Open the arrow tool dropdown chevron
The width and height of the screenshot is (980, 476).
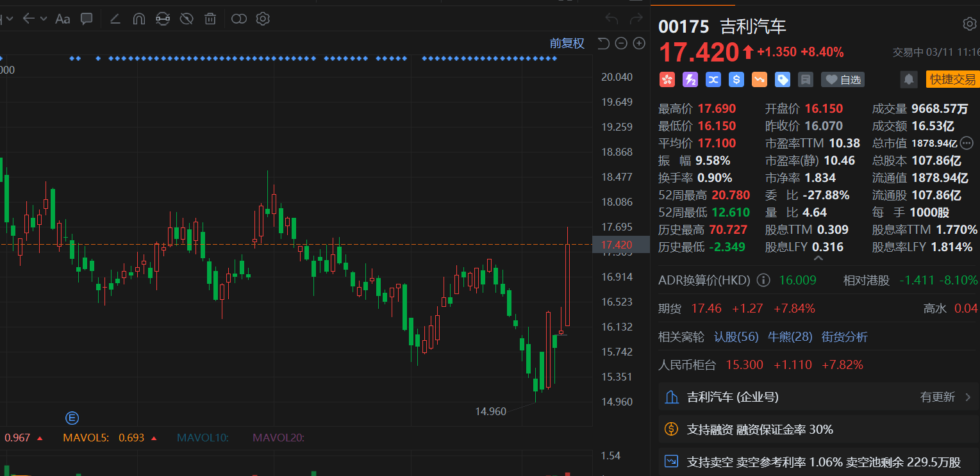44,19
